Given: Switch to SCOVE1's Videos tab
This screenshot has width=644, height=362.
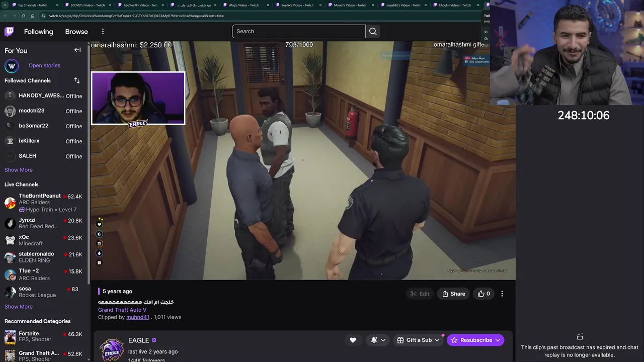Looking at the screenshot, I should coord(88,5).
